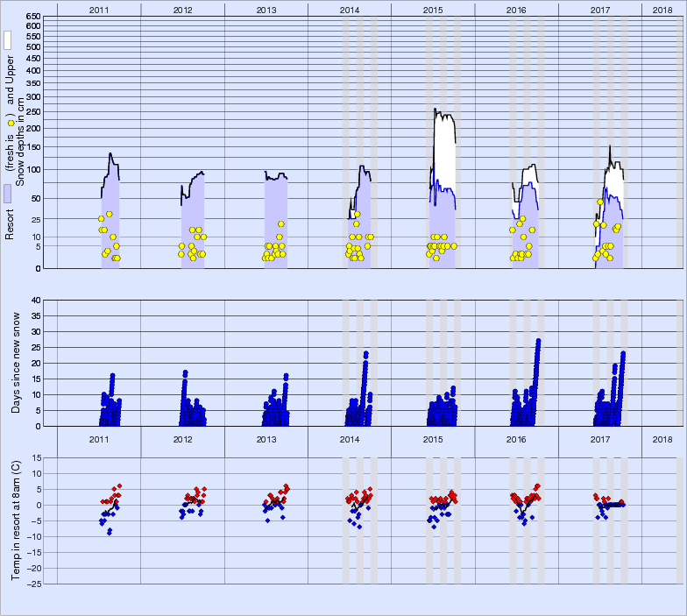
Task: Select 2012 year label above the temperature chart
Action: [182, 439]
